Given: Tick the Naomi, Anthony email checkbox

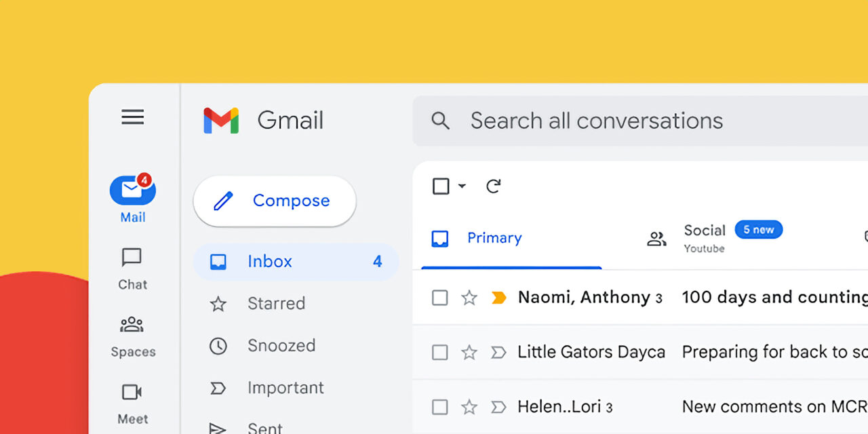Looking at the screenshot, I should [440, 298].
